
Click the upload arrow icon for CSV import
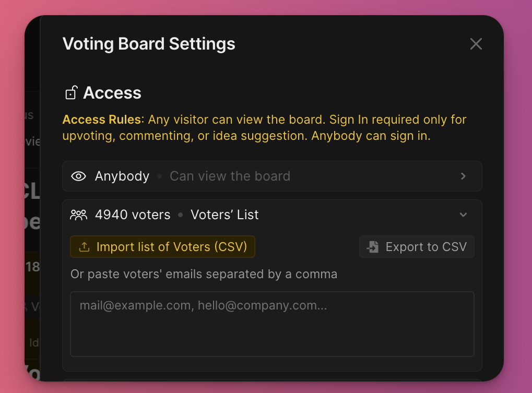[x=84, y=247]
